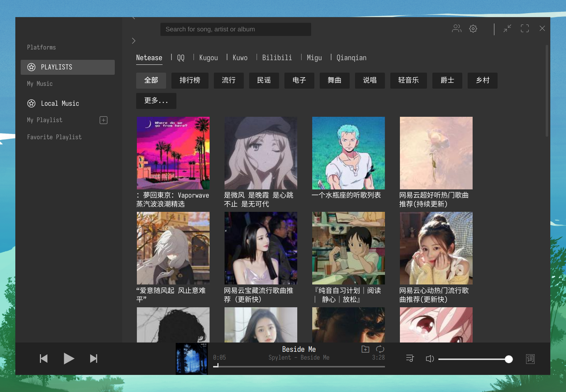
Task: Open Local Music in the sidebar
Action: 68,103
